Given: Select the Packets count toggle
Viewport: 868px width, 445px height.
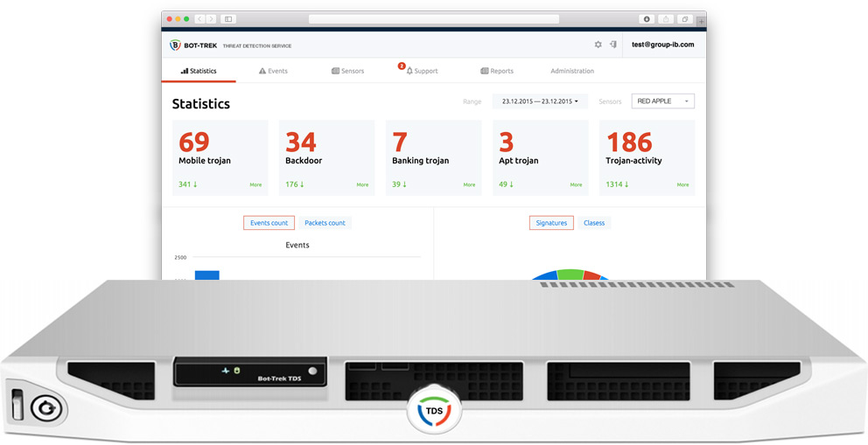Looking at the screenshot, I should pyautogui.click(x=325, y=223).
